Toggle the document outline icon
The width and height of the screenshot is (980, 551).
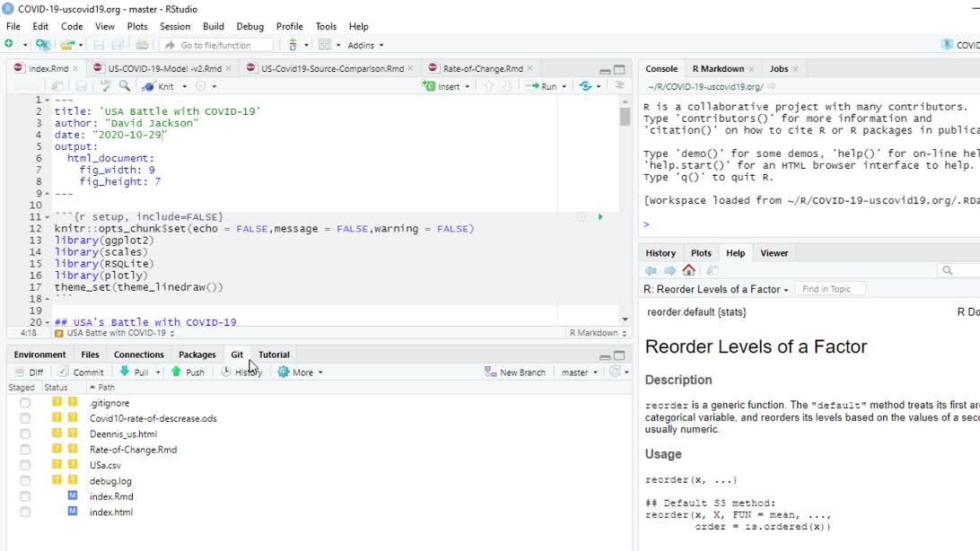click(x=619, y=85)
